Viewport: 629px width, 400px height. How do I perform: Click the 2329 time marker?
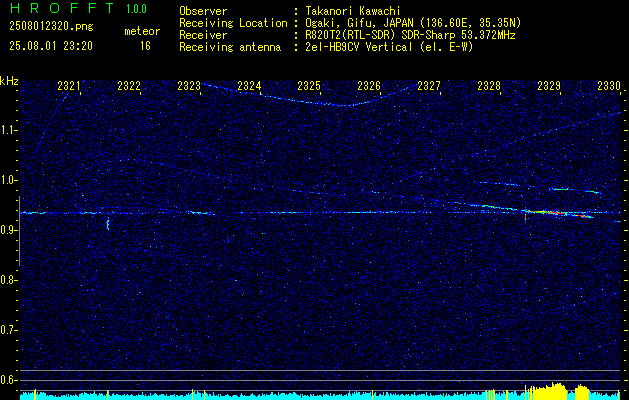(x=549, y=86)
